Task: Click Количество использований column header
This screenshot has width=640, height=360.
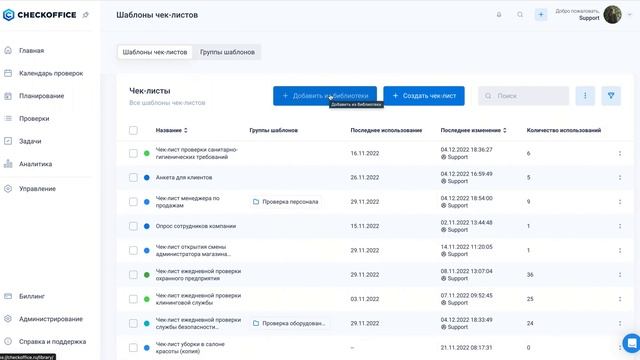Action: (x=564, y=131)
